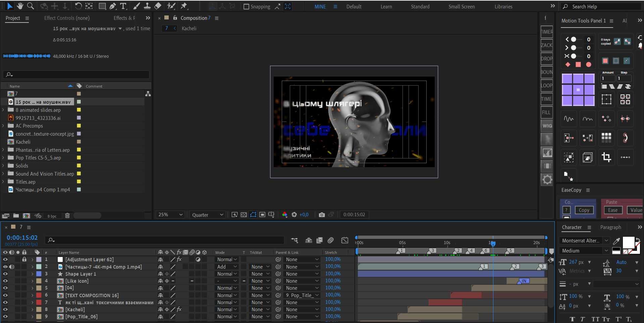This screenshot has height=323, width=644.
Task: Toggle motion blur switch in timeline
Action: point(330,240)
